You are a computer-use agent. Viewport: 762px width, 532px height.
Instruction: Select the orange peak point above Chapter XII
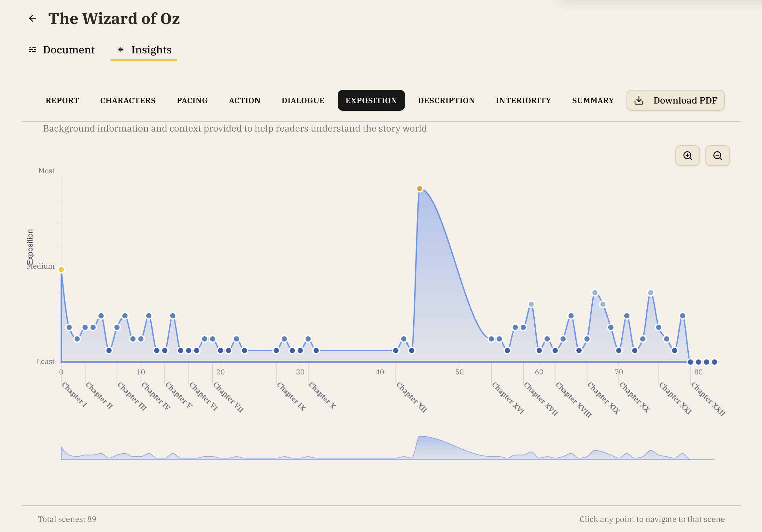(419, 188)
